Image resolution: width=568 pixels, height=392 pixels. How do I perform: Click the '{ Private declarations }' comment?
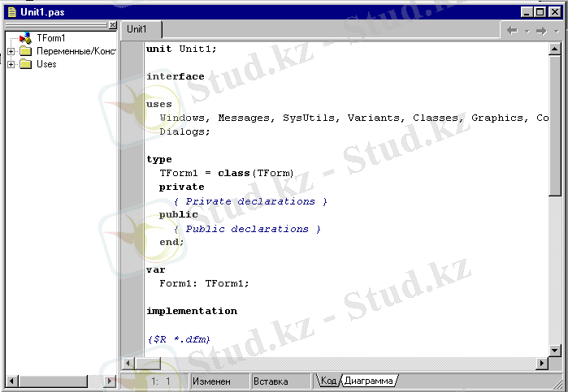[250, 201]
